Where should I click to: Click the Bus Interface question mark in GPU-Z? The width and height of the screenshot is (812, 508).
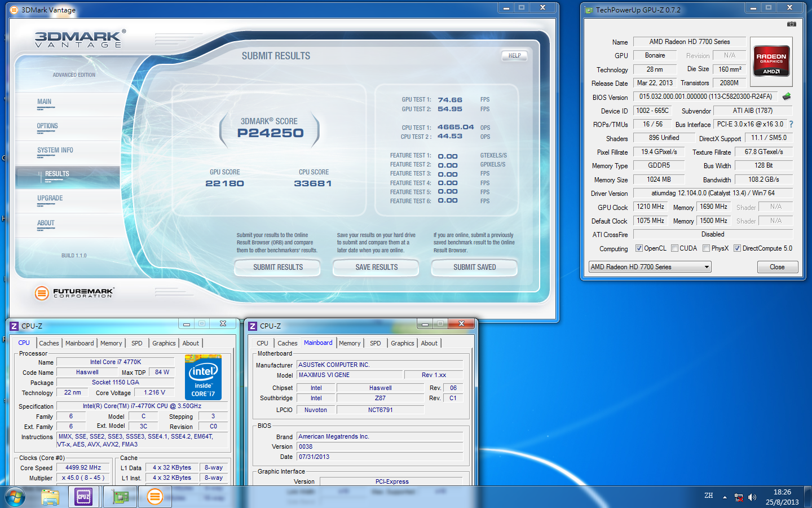[791, 124]
